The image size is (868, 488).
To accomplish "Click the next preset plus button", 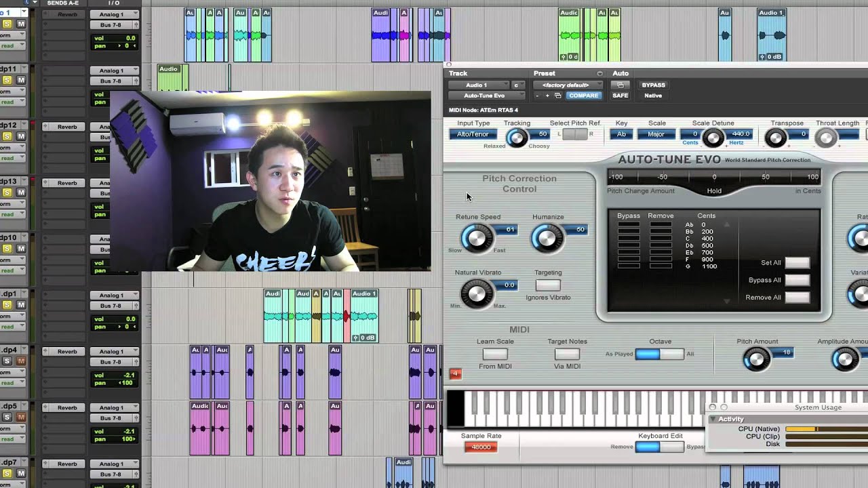I will pos(547,96).
